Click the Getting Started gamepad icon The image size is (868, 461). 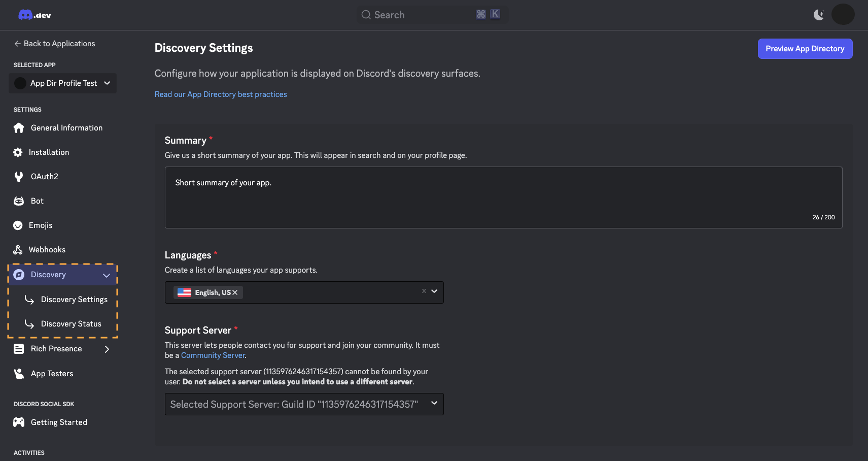click(19, 422)
